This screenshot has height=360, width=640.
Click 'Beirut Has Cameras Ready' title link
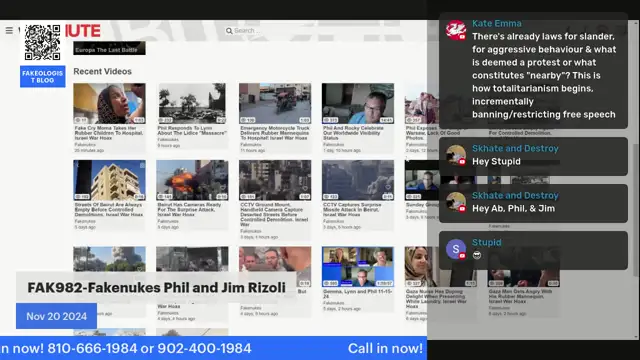[x=189, y=210]
